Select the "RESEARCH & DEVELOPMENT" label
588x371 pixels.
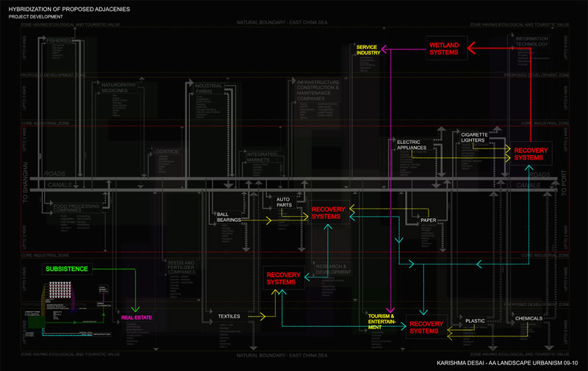pyautogui.click(x=333, y=269)
